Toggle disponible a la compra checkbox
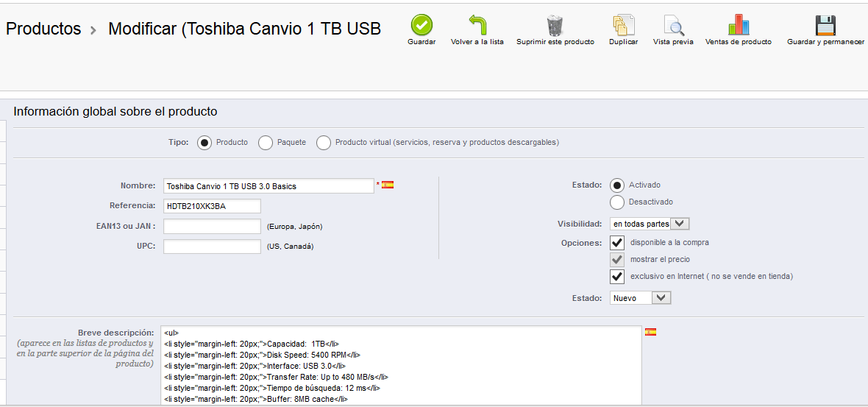This screenshot has width=868, height=407. coord(617,243)
